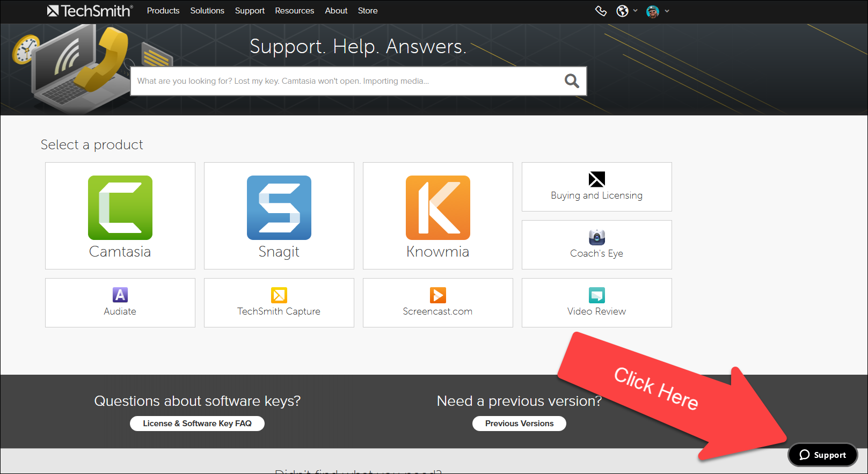868x474 pixels.
Task: Open the About menu
Action: 336,11
